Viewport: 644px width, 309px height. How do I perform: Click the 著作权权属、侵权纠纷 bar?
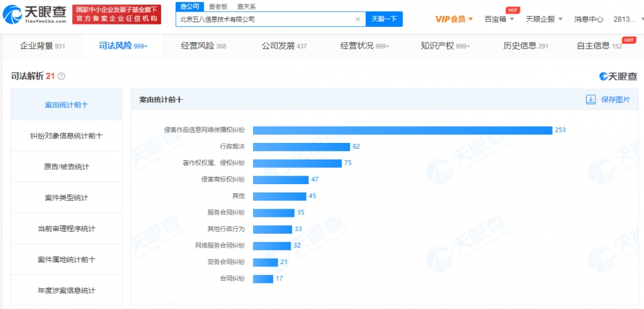pyautogui.click(x=298, y=164)
